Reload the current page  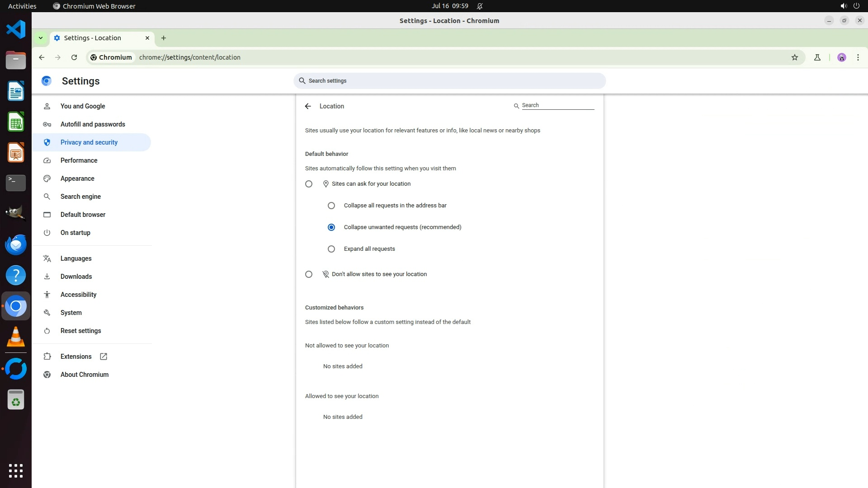[74, 57]
